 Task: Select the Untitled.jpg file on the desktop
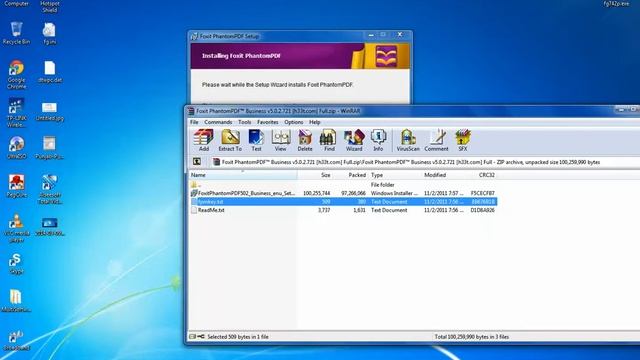(x=49, y=112)
